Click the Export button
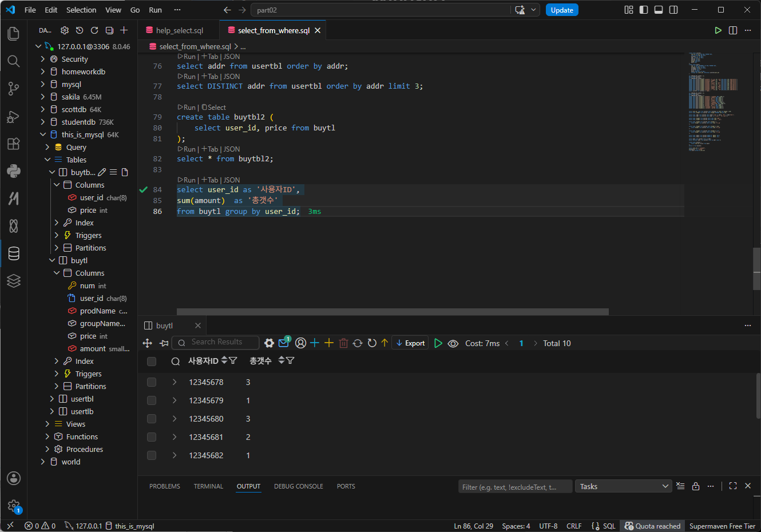 point(410,343)
